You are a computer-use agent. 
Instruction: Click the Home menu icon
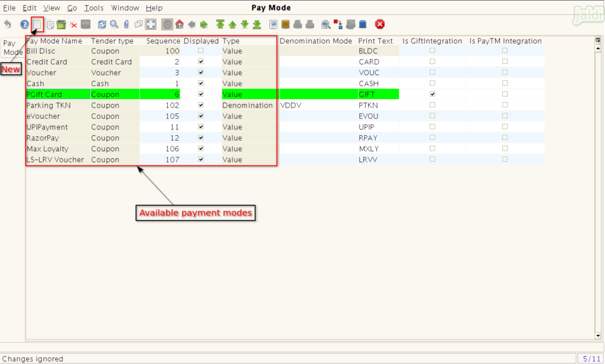pos(180,24)
